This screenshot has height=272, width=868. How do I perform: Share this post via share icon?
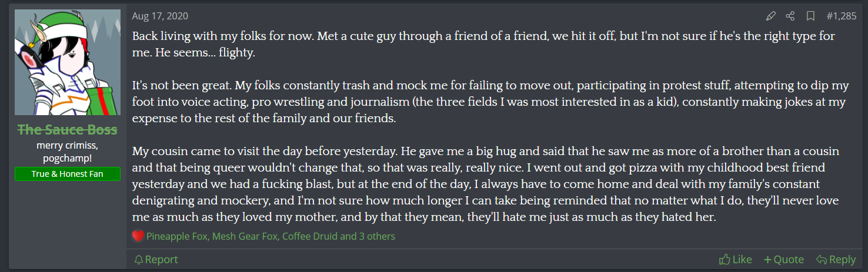point(790,16)
